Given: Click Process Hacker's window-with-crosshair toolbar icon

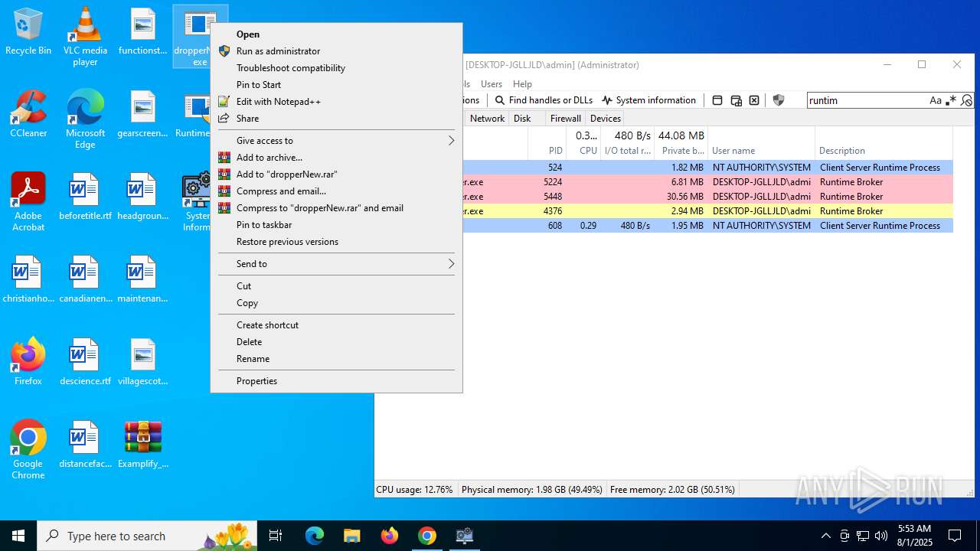Looking at the screenshot, I should point(736,100).
